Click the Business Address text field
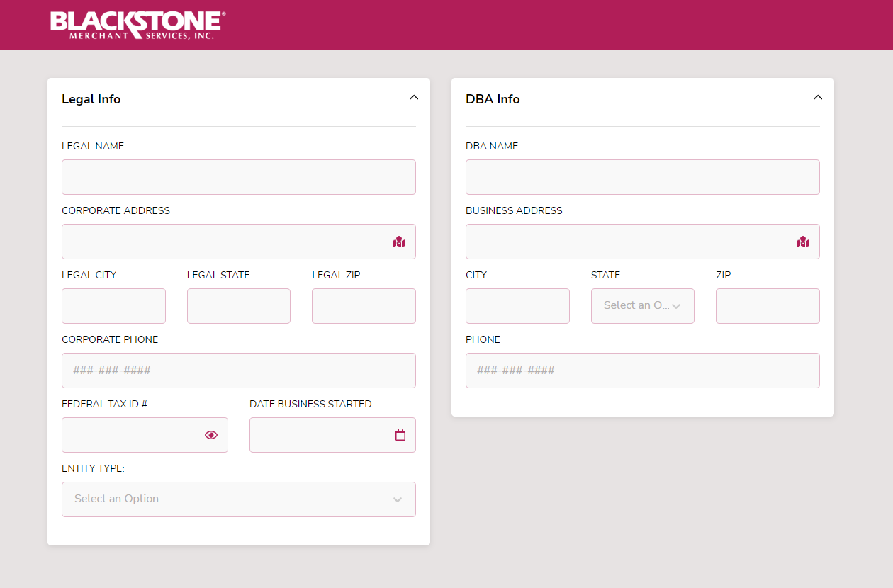This screenshot has height=588, width=893. 627,242
